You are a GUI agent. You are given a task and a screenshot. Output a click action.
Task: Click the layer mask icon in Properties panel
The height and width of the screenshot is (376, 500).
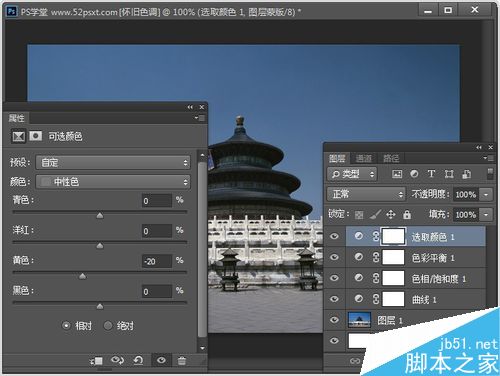point(35,136)
